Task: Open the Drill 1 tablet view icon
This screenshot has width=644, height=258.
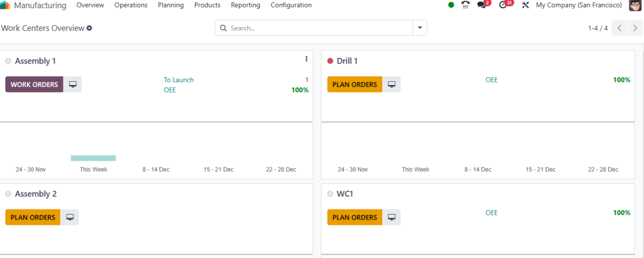Action: click(x=392, y=84)
